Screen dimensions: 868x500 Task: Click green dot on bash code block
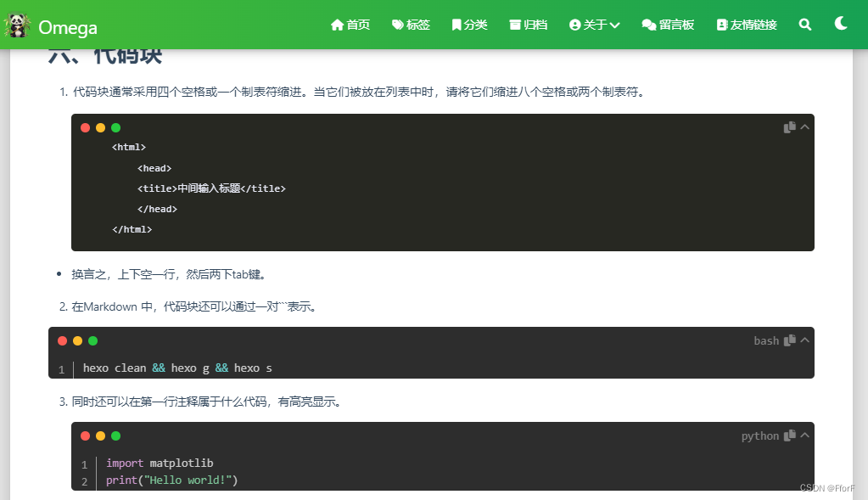pos(93,341)
